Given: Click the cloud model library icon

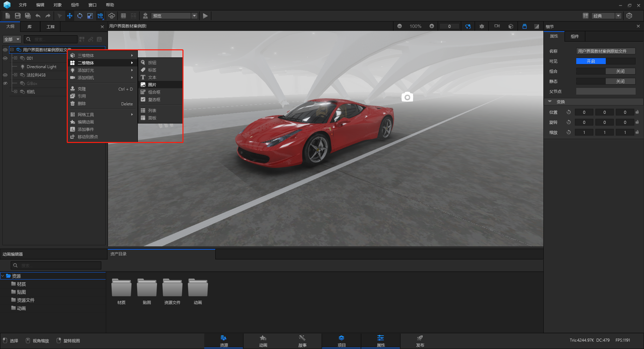Looking at the screenshot, I should [x=112, y=16].
